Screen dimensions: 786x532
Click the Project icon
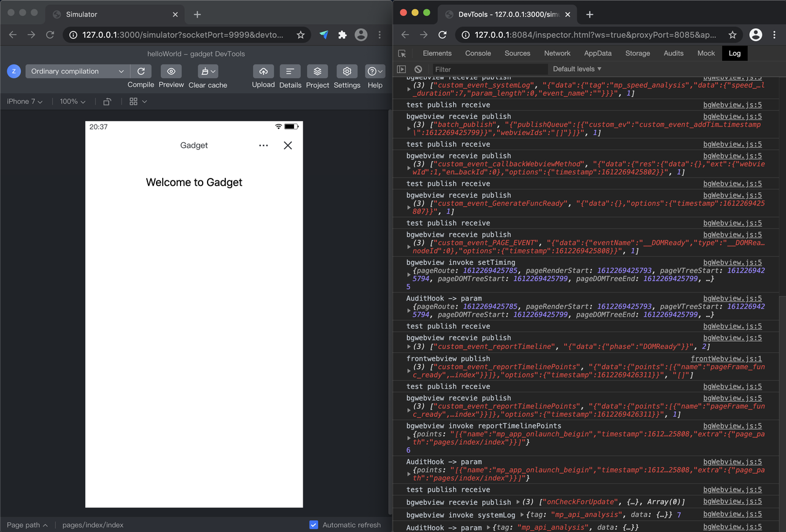tap(317, 71)
